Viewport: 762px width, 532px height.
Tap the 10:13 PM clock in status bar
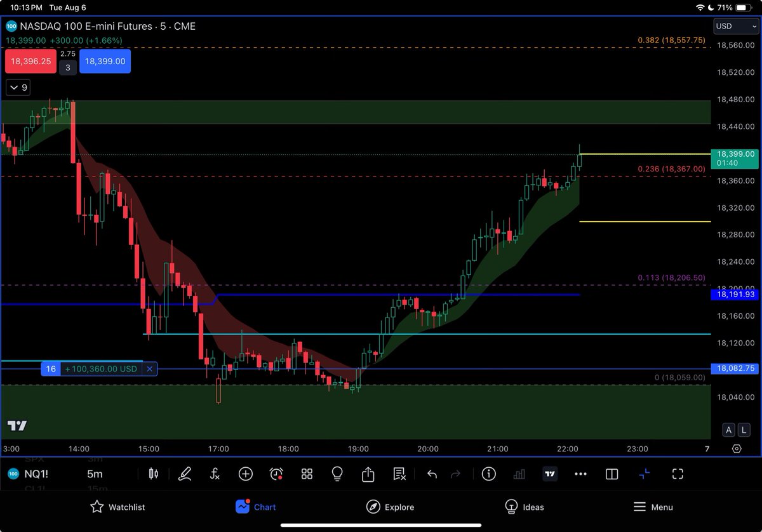click(x=26, y=8)
